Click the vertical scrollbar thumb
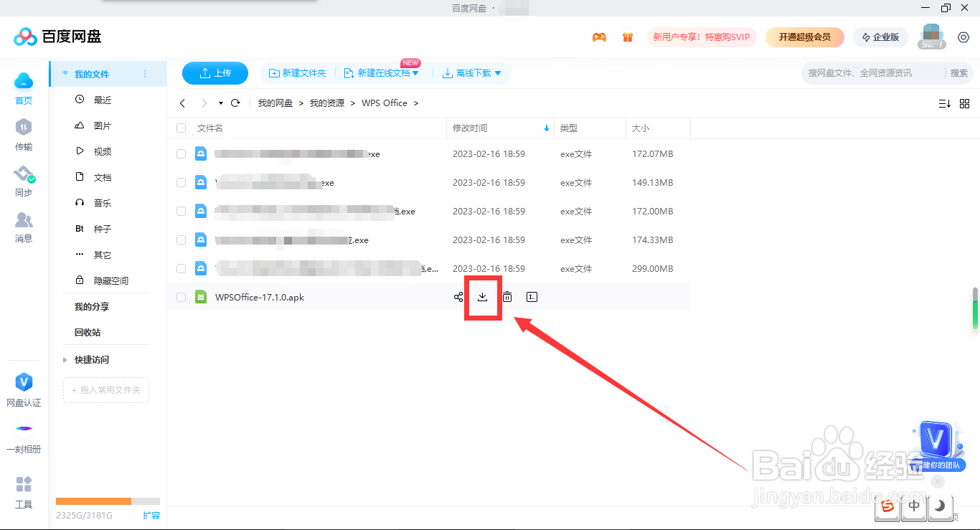 [975, 309]
